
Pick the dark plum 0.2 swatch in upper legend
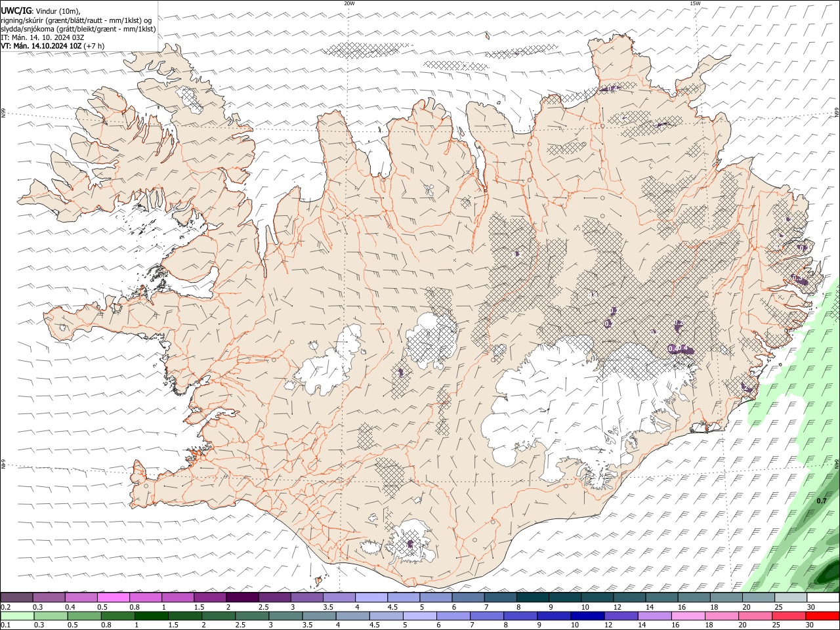click(x=17, y=597)
